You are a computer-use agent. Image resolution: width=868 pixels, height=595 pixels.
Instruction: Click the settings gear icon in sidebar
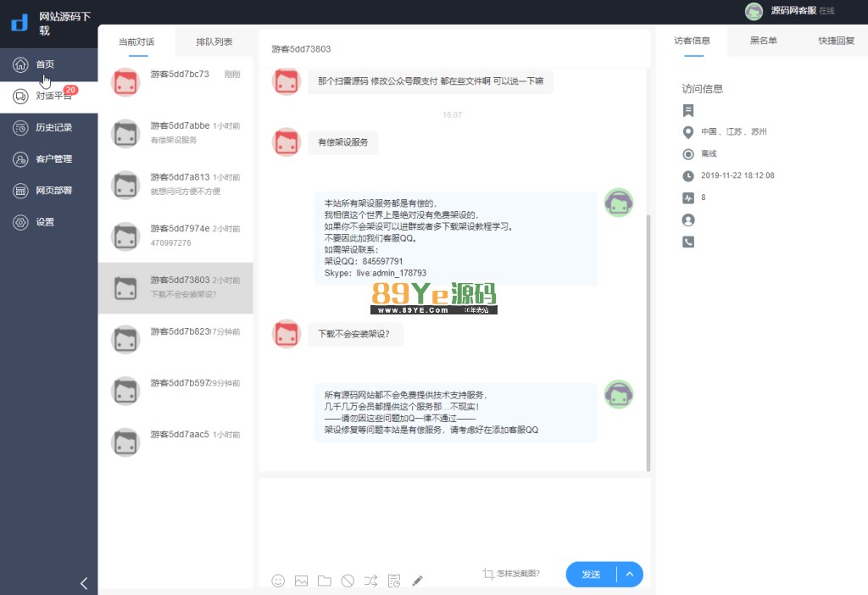coord(20,223)
